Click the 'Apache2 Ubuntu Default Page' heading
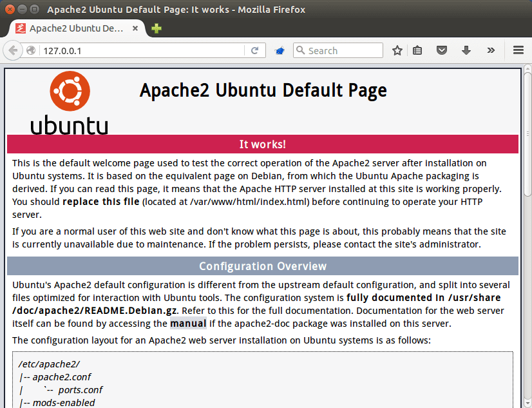This screenshot has width=532, height=408. pyautogui.click(x=263, y=90)
